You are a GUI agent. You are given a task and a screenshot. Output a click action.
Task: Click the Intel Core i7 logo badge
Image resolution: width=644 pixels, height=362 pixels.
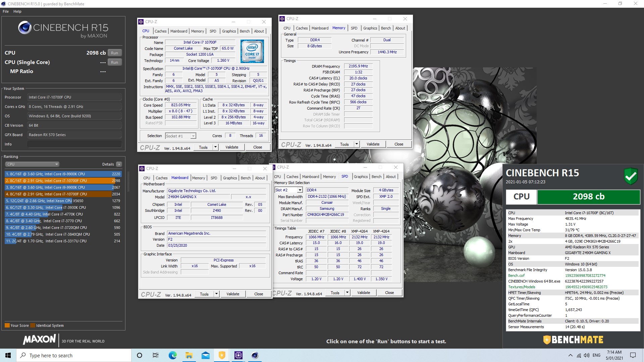coord(252,51)
